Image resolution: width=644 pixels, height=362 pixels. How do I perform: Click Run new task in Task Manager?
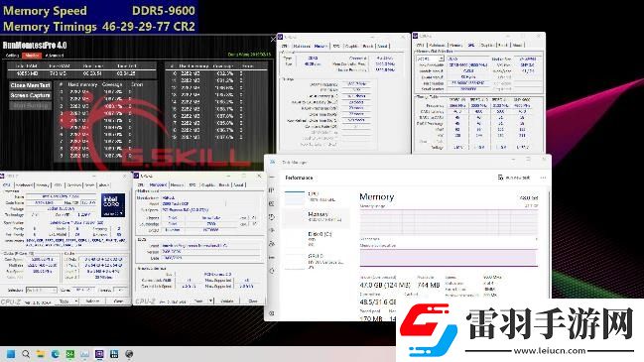514,178
